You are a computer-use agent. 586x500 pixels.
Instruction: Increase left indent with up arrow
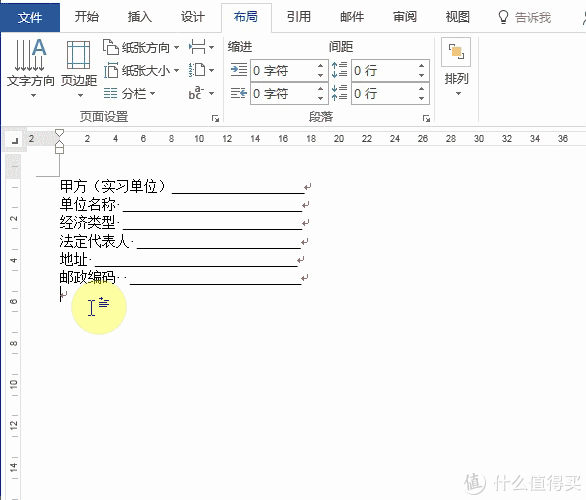[320, 66]
